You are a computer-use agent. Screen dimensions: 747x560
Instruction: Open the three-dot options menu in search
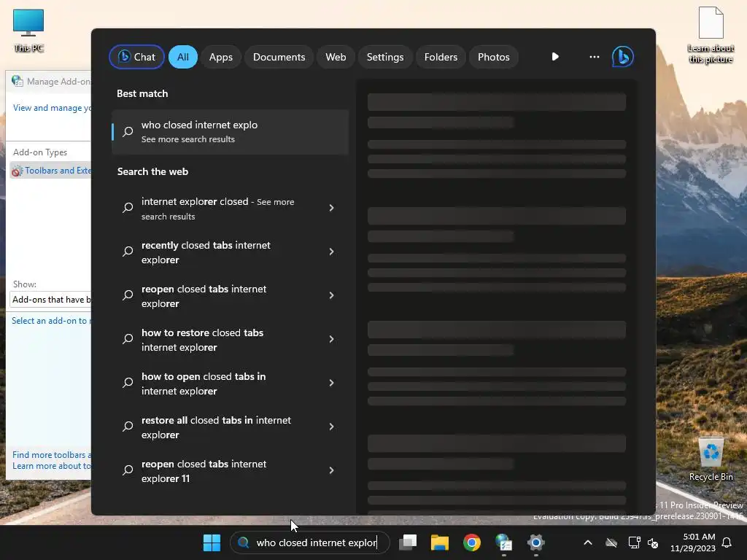click(594, 57)
